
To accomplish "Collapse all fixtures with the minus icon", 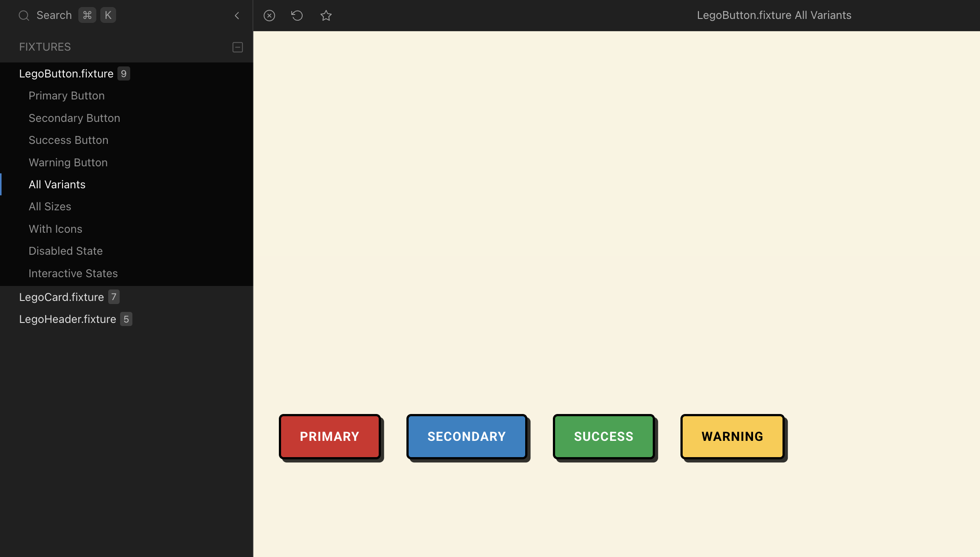I will pos(238,47).
